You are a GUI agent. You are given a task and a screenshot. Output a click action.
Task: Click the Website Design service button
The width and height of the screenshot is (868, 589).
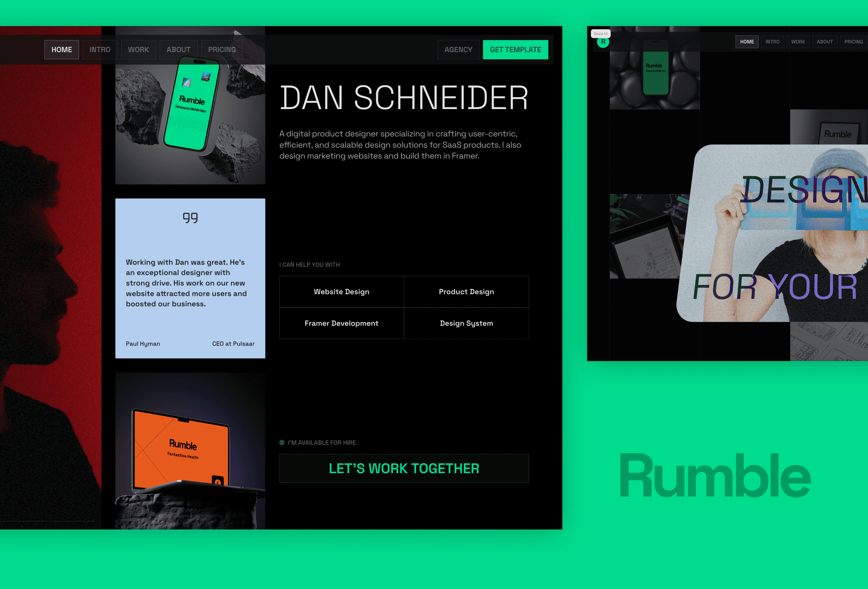point(341,291)
